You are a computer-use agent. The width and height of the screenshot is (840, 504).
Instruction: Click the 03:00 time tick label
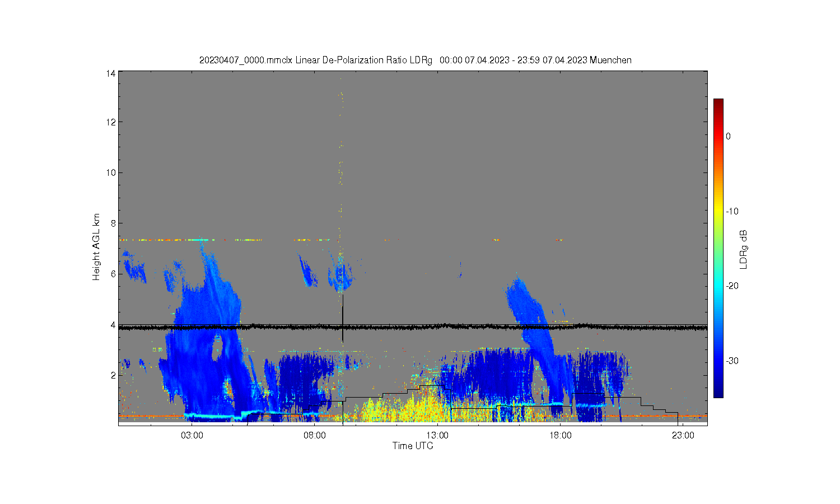click(192, 436)
